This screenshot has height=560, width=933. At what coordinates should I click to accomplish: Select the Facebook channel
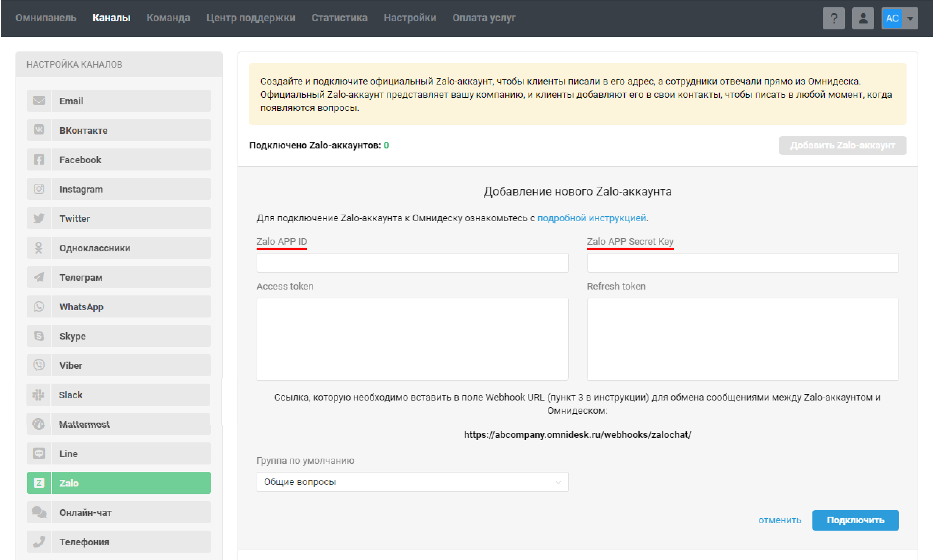[119, 159]
